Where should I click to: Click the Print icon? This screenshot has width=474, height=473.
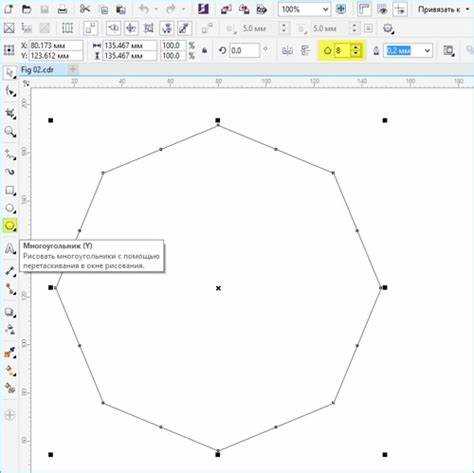coord(62,10)
